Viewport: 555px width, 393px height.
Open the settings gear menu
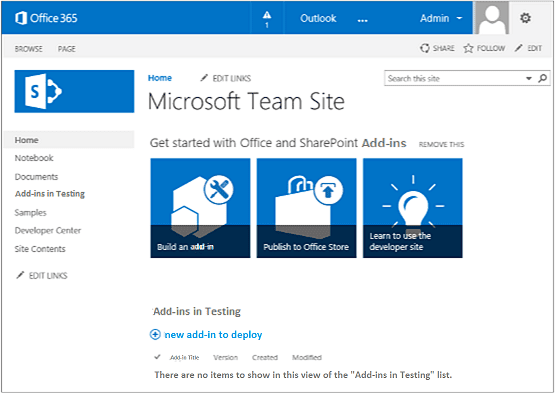point(525,18)
